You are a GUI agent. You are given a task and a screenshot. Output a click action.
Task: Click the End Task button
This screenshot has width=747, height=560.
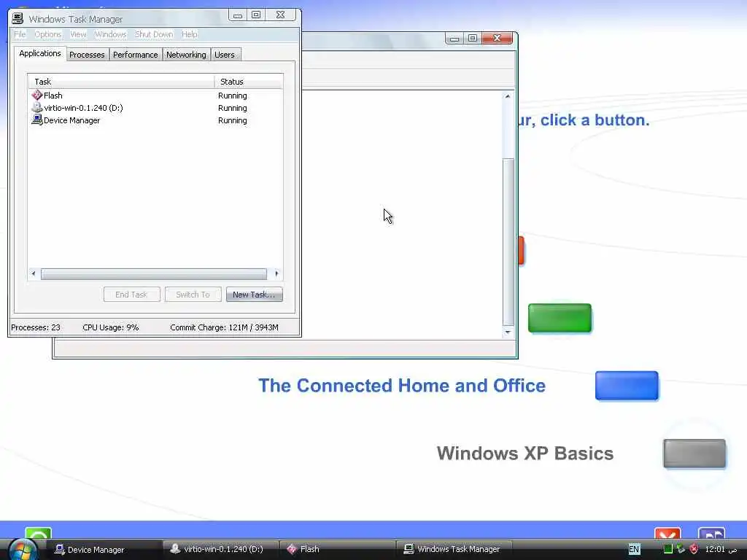[x=131, y=295]
